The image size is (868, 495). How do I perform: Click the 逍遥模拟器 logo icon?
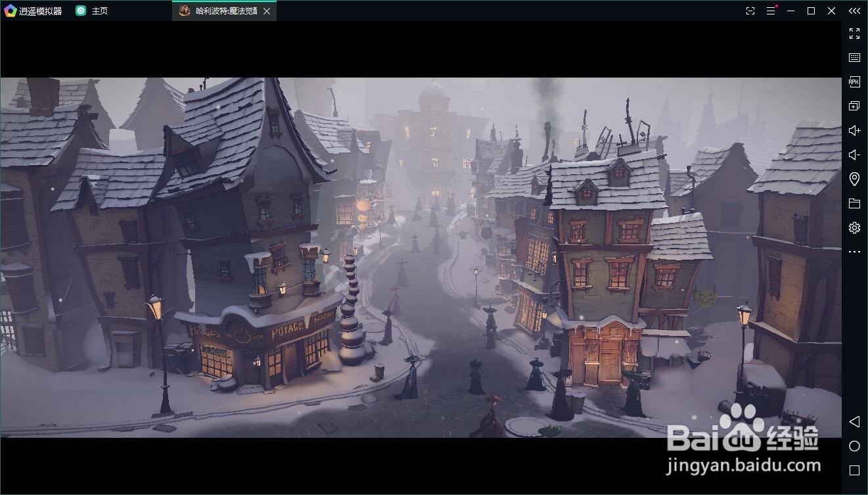pos(10,11)
